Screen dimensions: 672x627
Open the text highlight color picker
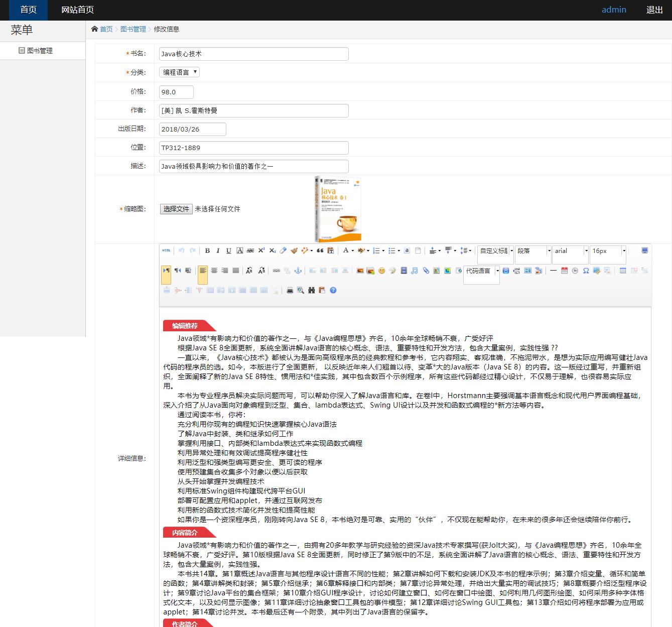361,250
